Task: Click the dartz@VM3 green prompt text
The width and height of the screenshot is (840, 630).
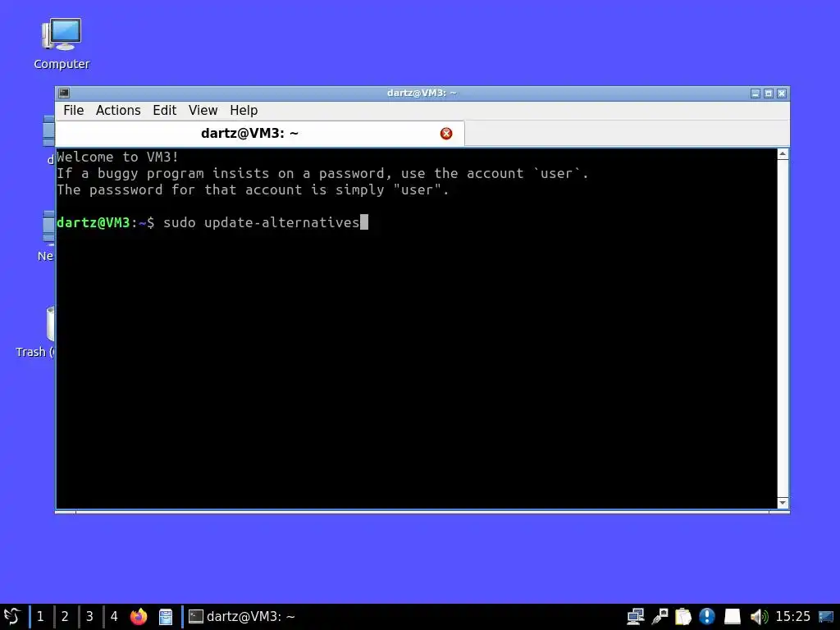Action: tap(94, 222)
